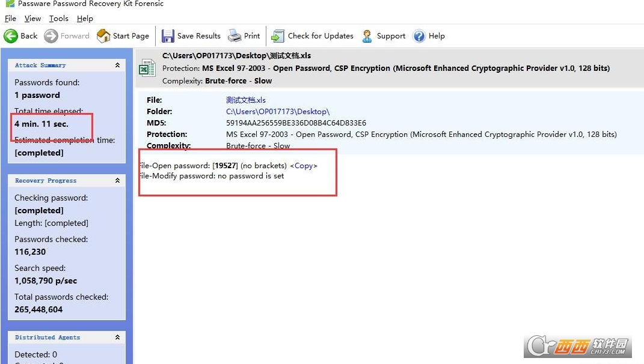
Task: Click the Recovery Progress panel title
Action: (x=46, y=181)
